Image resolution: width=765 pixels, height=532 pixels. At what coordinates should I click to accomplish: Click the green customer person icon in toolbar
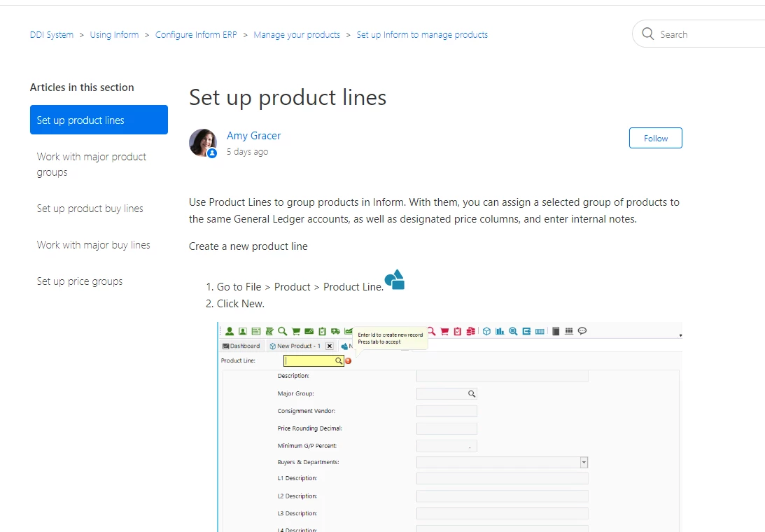click(x=230, y=331)
